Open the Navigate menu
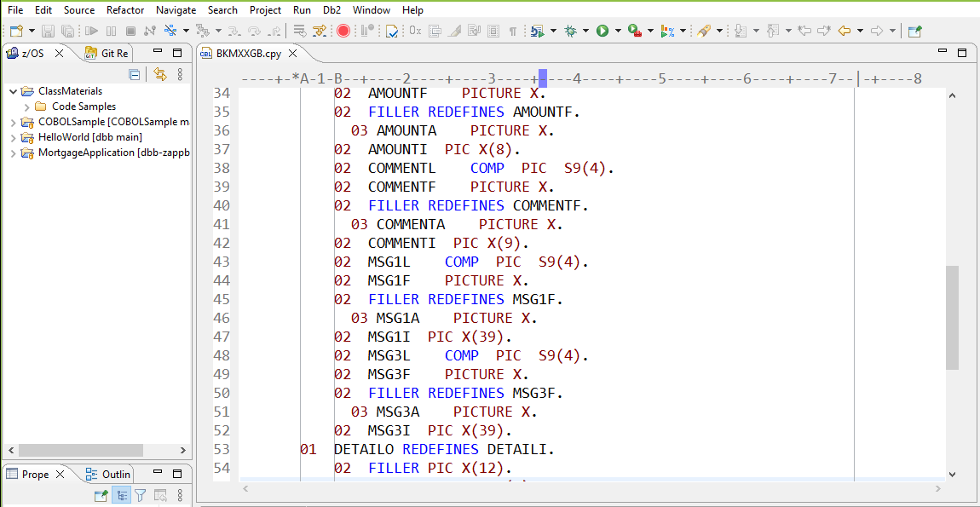This screenshot has height=507, width=980. coord(176,10)
